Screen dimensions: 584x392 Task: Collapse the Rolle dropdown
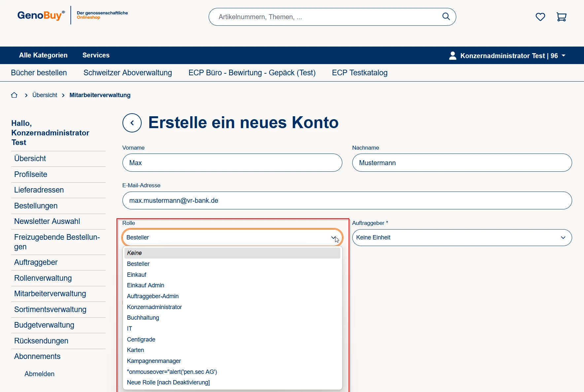pos(333,238)
